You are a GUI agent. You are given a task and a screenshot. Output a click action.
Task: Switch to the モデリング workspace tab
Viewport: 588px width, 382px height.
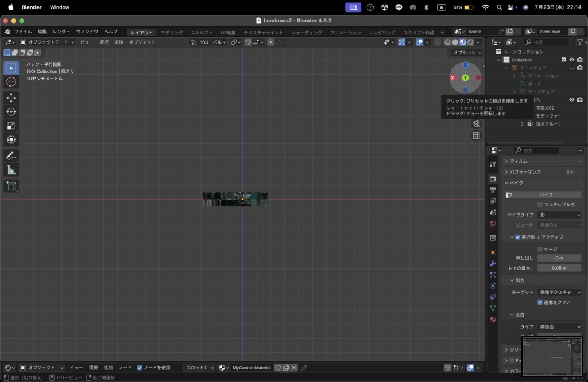tap(172, 33)
